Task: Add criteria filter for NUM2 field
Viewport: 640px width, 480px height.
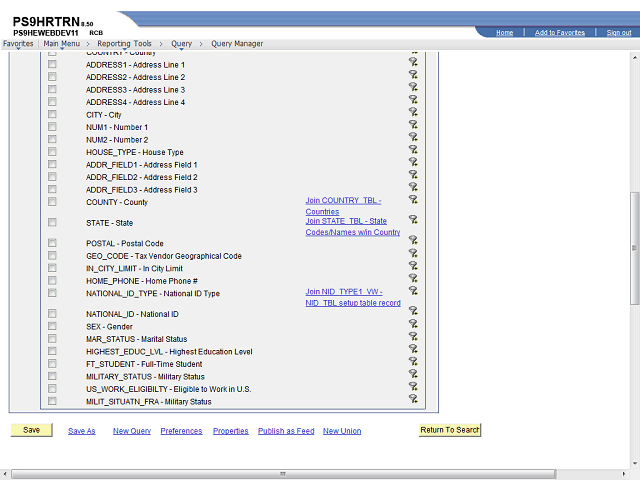Action: pos(413,136)
